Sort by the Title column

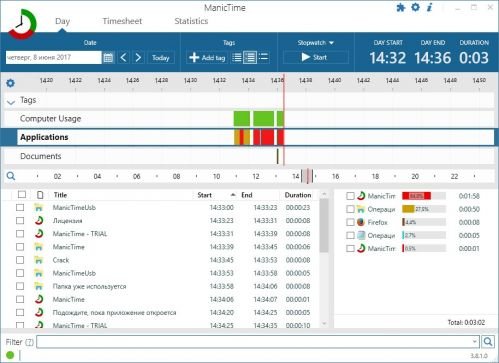tap(60, 195)
